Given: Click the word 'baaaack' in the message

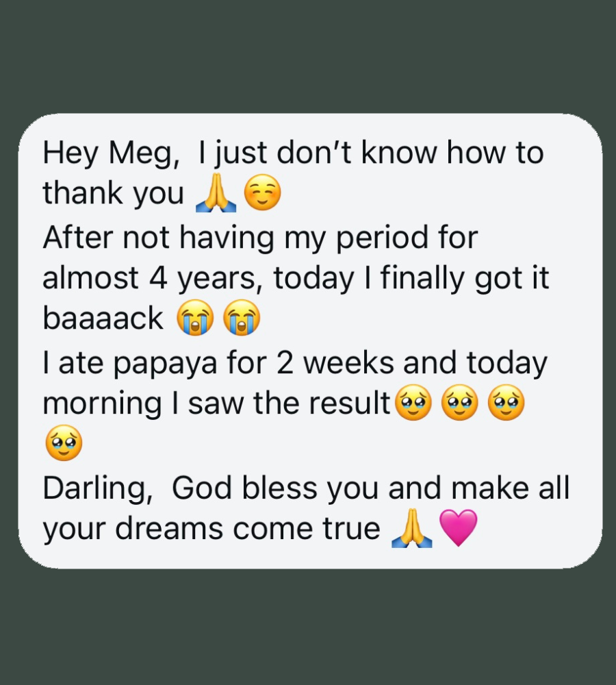Looking at the screenshot, I should coord(103,318).
